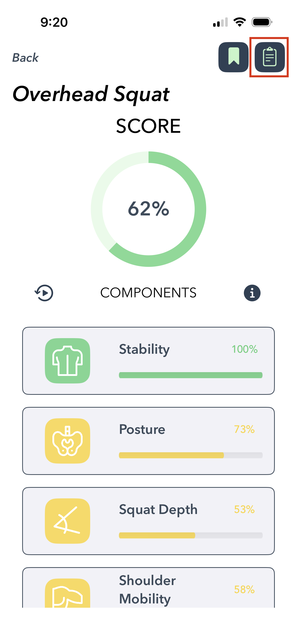Click the Stability green progress bar
297x644 pixels.
click(x=191, y=375)
